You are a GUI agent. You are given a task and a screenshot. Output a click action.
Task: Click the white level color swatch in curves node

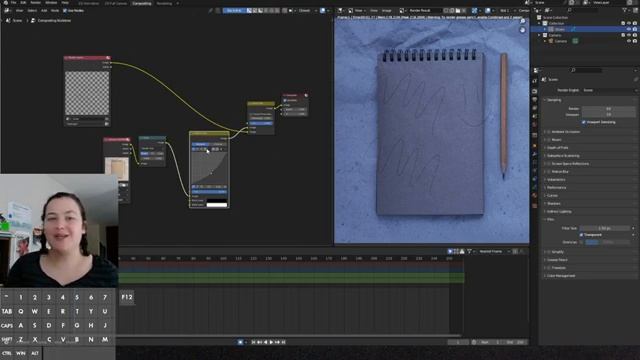[217, 205]
